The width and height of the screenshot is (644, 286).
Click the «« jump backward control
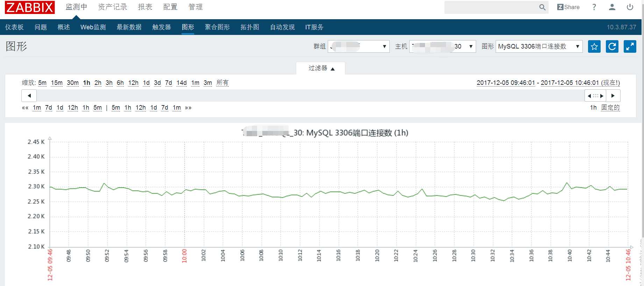pyautogui.click(x=25, y=108)
